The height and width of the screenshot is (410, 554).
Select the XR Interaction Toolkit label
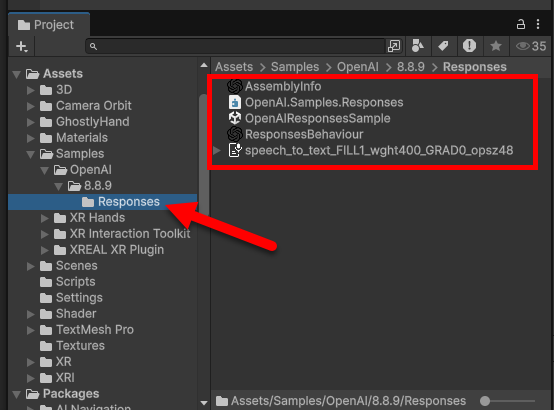point(130,234)
